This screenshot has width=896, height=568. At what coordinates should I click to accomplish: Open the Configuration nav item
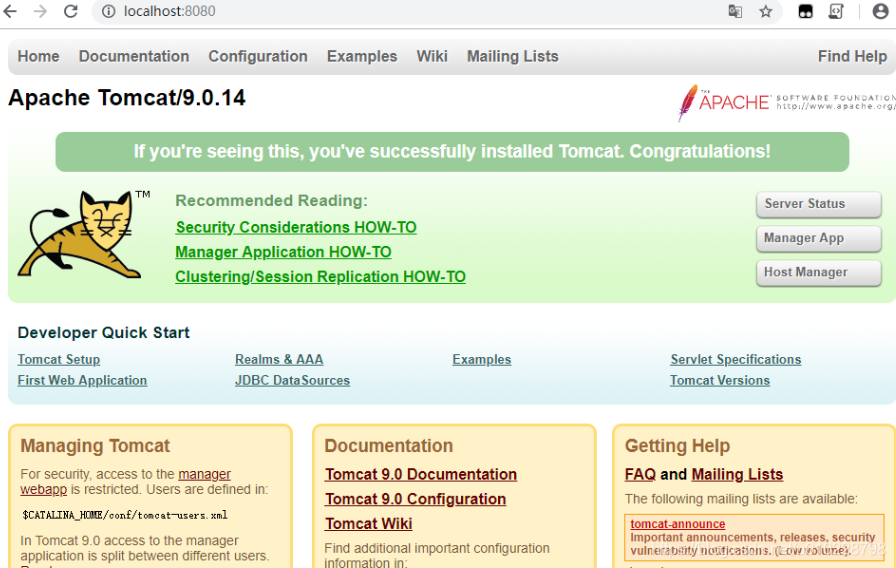(x=258, y=56)
